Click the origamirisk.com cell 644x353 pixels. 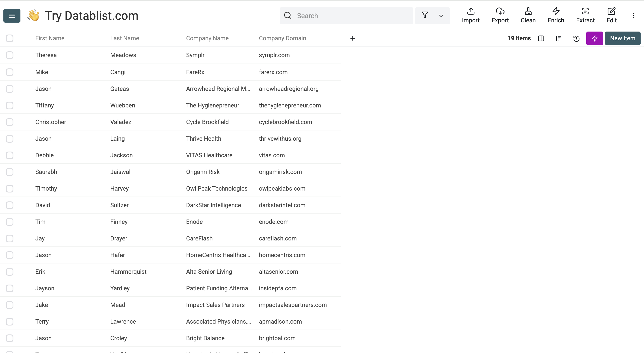click(280, 172)
